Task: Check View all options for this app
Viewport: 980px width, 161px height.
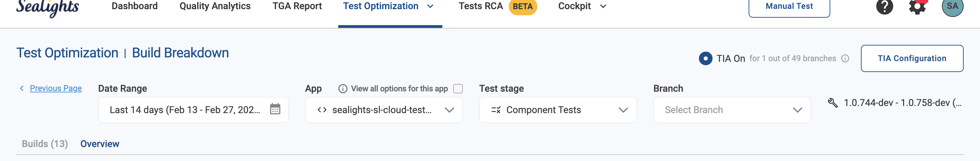Action: pyautogui.click(x=458, y=89)
